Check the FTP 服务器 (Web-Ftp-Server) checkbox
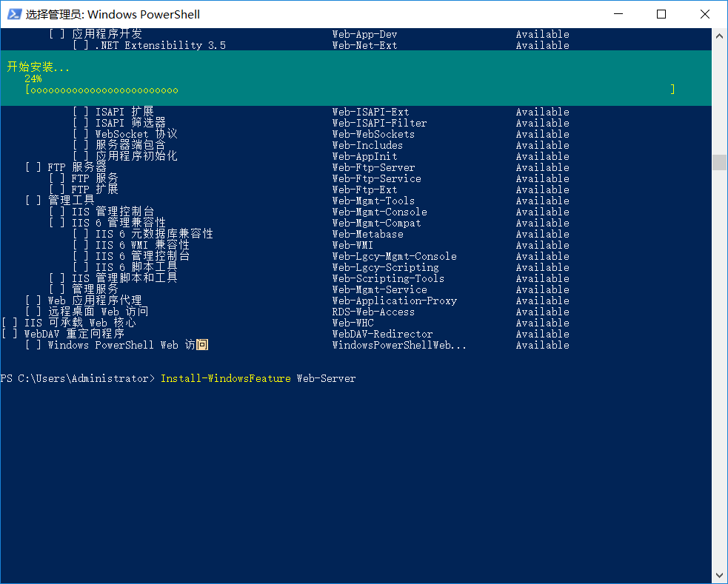The height and width of the screenshot is (584, 728). click(x=32, y=167)
